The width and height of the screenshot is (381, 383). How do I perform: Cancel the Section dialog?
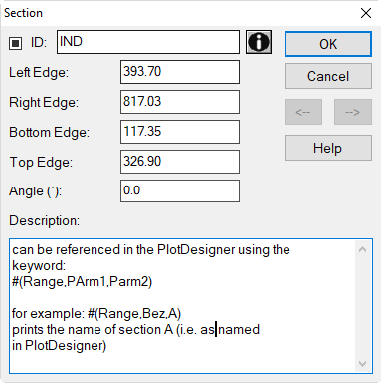click(x=328, y=76)
